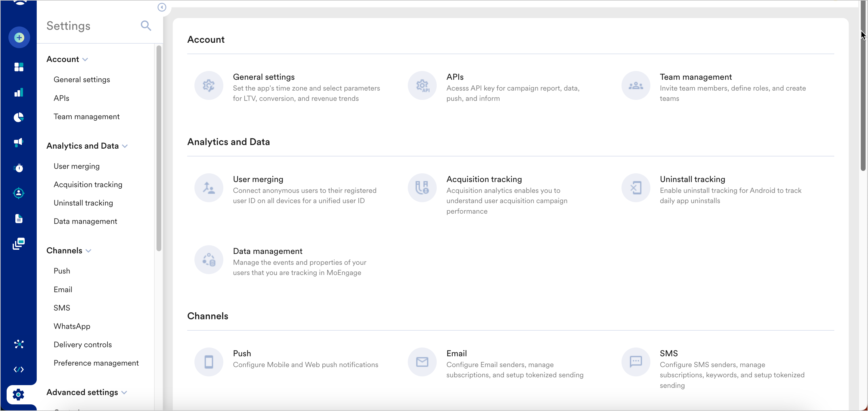Open the Data management settings card
This screenshot has height=411, width=868.
tap(268, 251)
